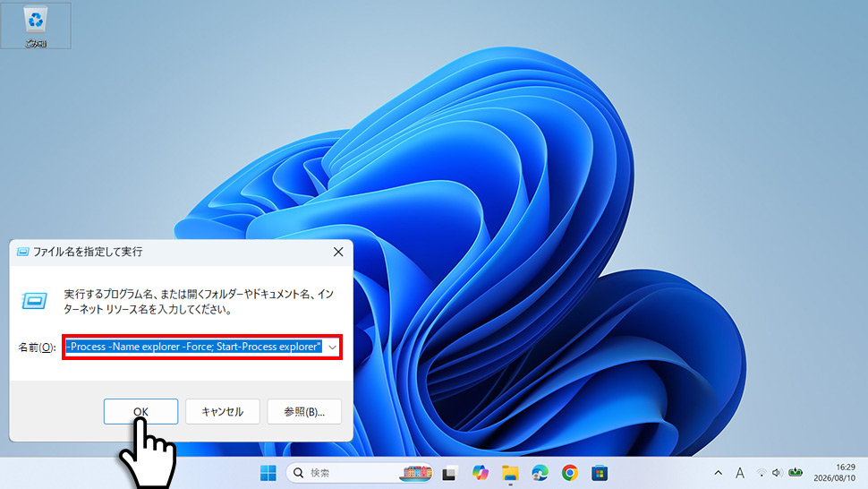Focus the 名前 command input field
868x489 pixels.
[194, 347]
